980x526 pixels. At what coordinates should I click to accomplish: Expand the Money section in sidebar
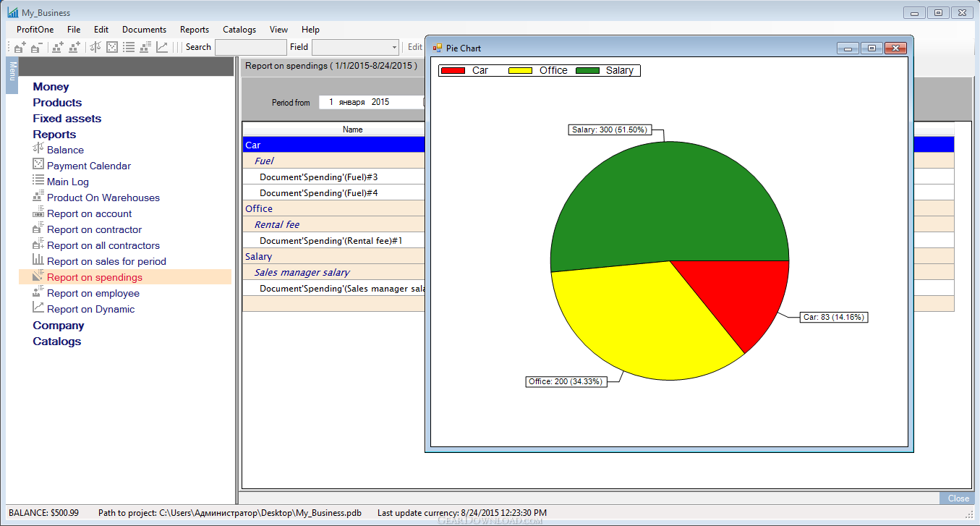[x=51, y=87]
